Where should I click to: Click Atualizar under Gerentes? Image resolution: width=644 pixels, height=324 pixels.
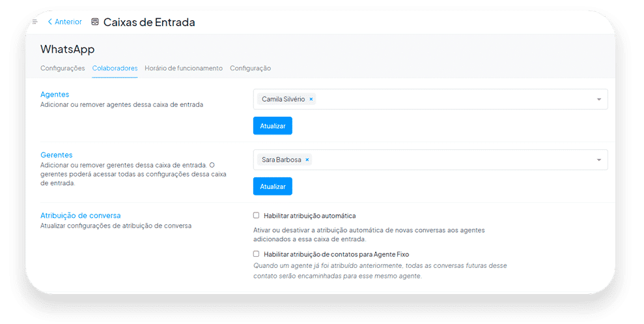273,186
